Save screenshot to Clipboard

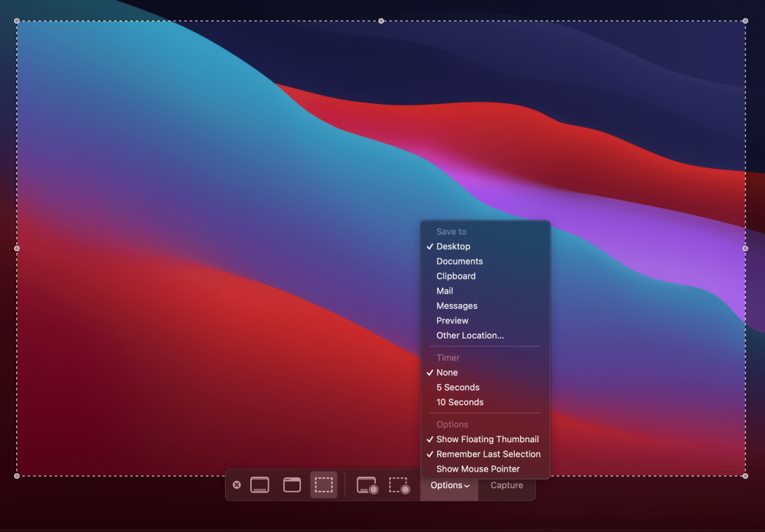(x=486, y=276)
